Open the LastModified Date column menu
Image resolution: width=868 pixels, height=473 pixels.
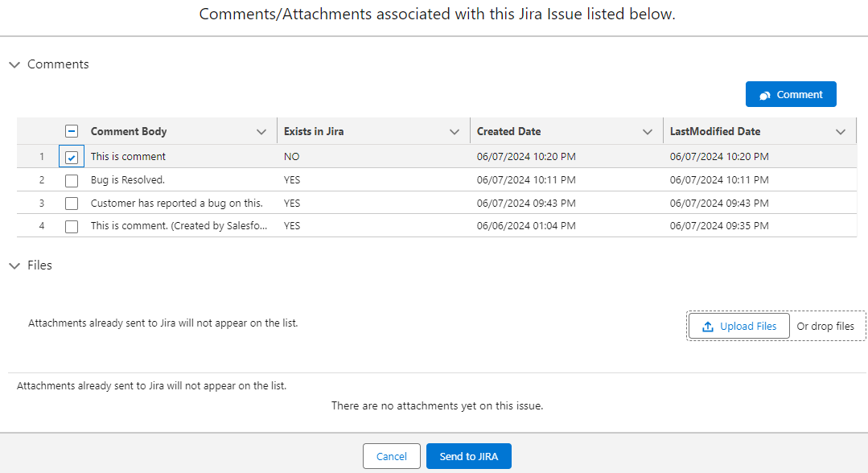(x=841, y=132)
